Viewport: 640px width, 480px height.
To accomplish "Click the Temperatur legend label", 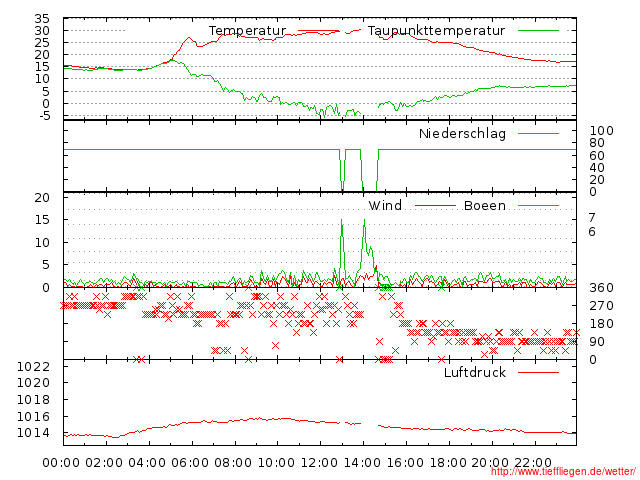I will tap(247, 31).
